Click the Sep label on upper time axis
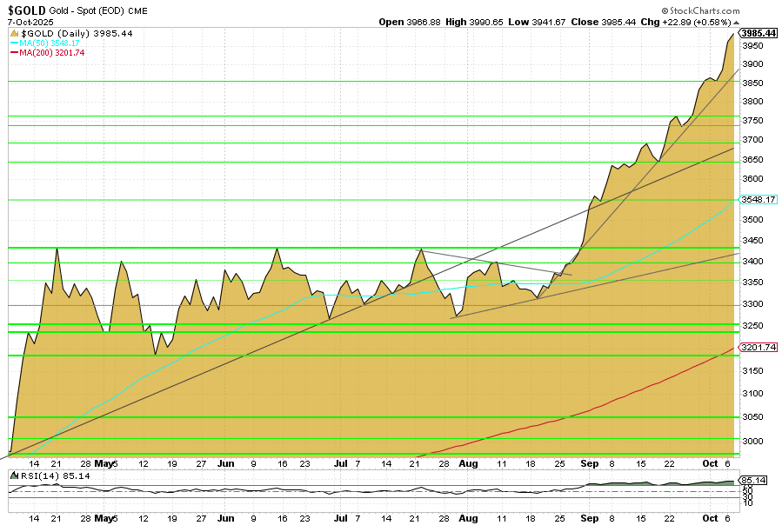Screen dimensions: 782x532 coord(590,464)
